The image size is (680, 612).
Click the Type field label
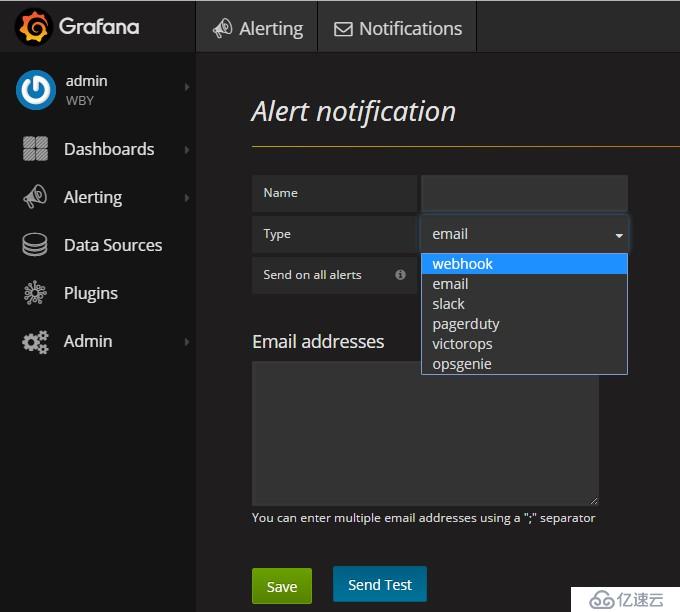277,234
